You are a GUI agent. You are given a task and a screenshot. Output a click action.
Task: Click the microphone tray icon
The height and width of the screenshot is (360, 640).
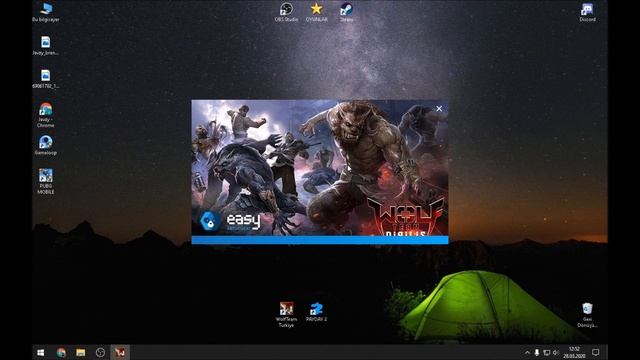(537, 352)
